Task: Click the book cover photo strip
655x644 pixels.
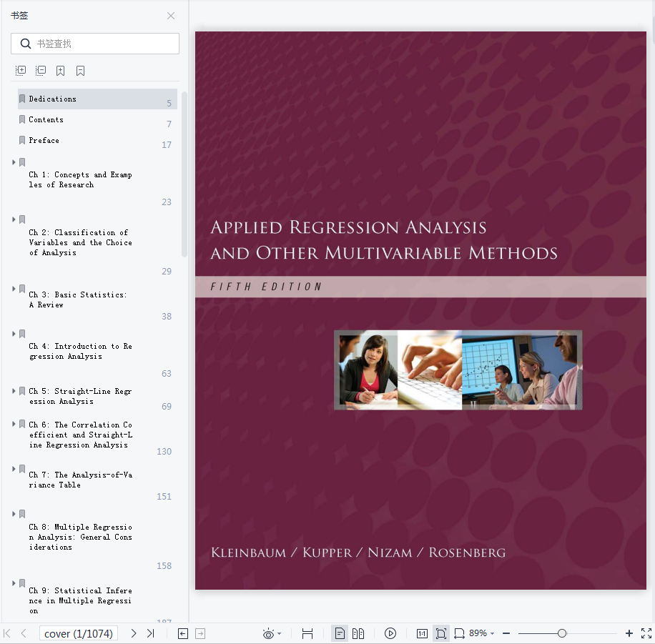Action: click(458, 370)
